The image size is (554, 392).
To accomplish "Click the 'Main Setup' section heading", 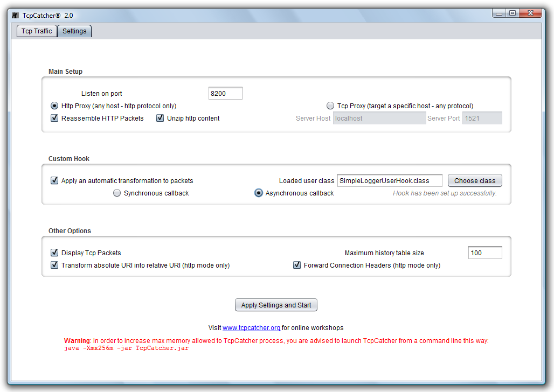I will pos(65,71).
